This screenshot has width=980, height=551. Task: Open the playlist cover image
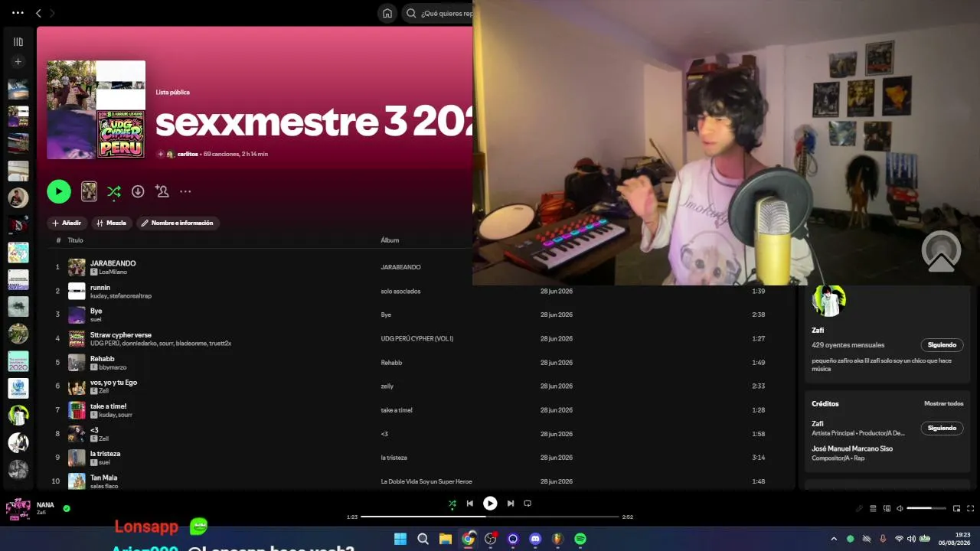(x=96, y=109)
